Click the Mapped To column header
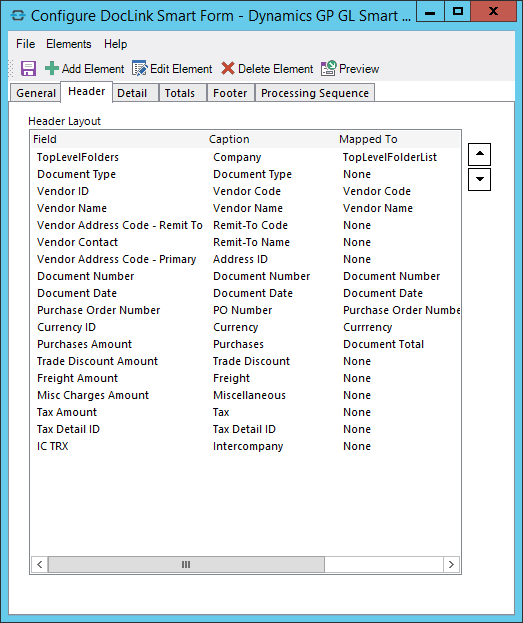523x623 pixels. (x=368, y=139)
